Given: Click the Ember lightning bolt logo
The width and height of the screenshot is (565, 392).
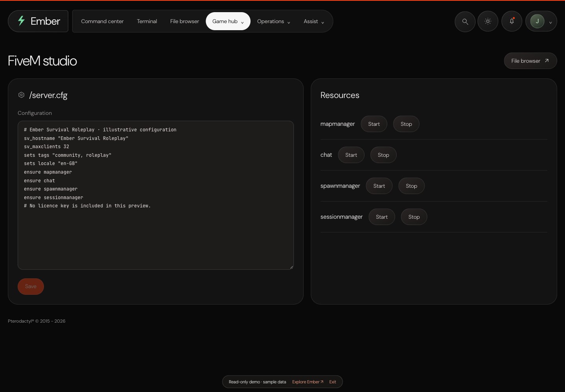Looking at the screenshot, I should (x=22, y=21).
